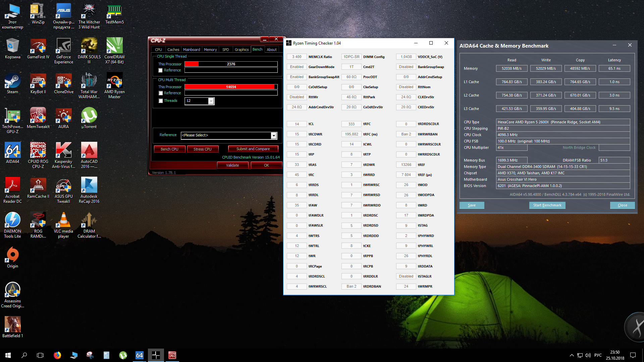
Task: Open DRAM Calculator for Ryzen icon
Action: pos(89,221)
